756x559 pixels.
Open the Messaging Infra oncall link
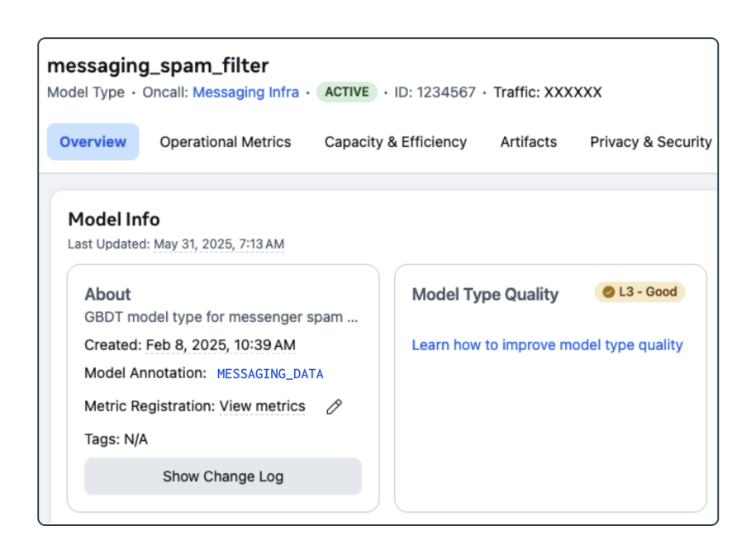[245, 92]
